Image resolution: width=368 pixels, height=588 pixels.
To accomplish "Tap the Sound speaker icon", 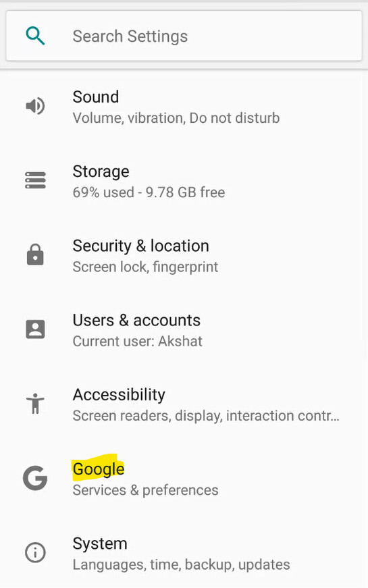I will [x=35, y=106].
